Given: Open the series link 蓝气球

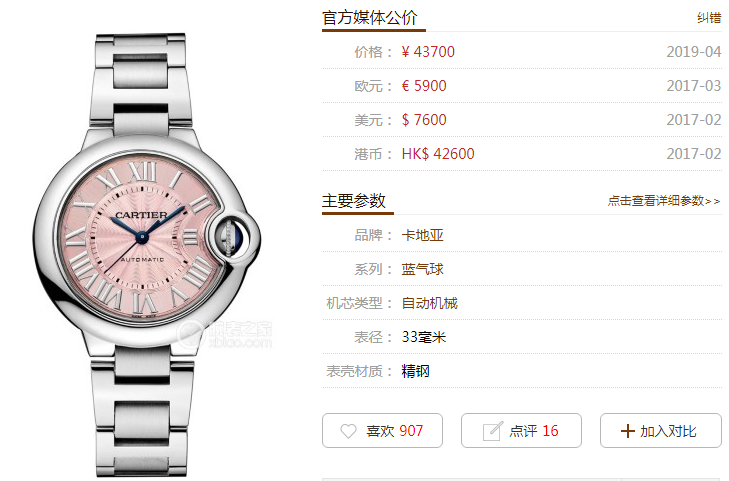Looking at the screenshot, I should (422, 269).
